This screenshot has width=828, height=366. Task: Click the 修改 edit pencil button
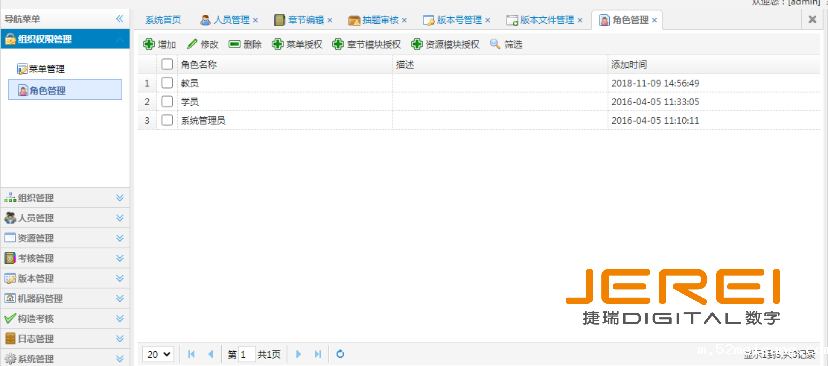(x=202, y=44)
